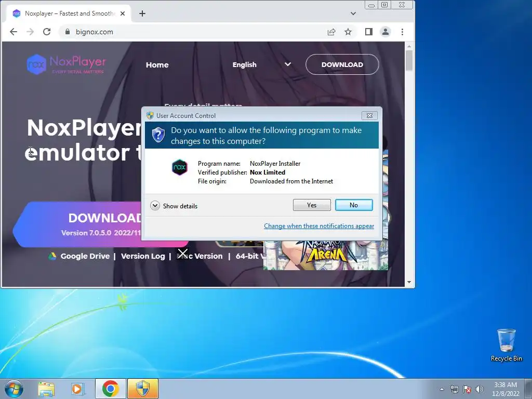Close the game ad with X
The height and width of the screenshot is (399, 532).
(x=182, y=254)
